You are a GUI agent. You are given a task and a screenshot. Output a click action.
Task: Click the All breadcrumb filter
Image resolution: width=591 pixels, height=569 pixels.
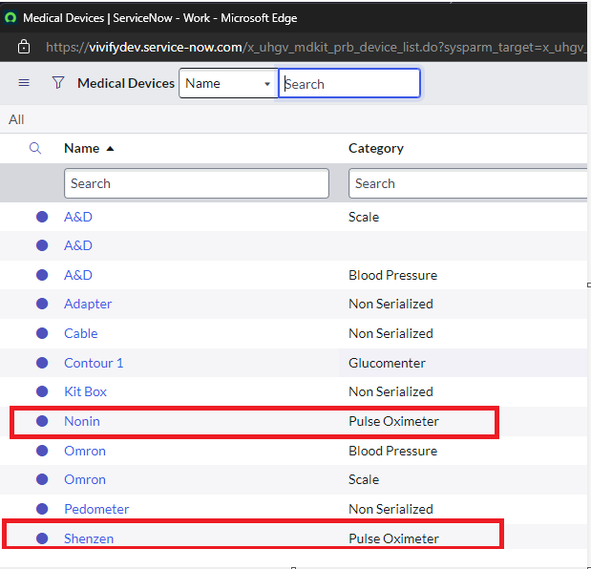click(16, 119)
